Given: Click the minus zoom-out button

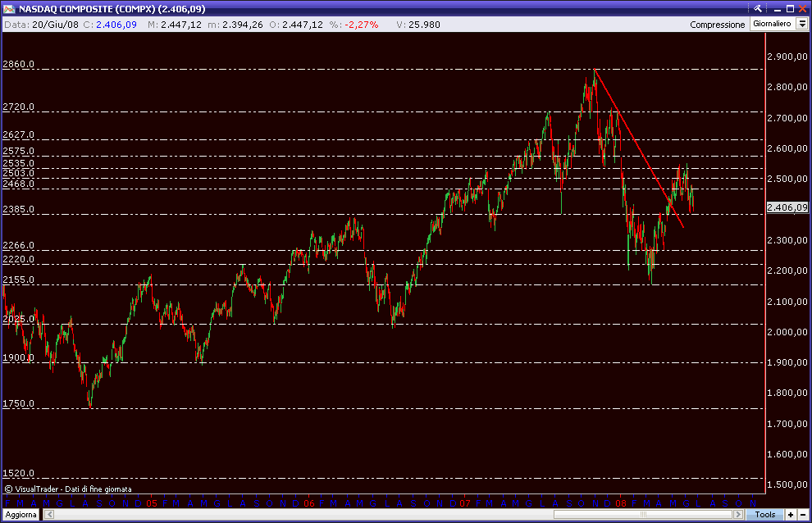Looking at the screenshot, I should click(802, 515).
